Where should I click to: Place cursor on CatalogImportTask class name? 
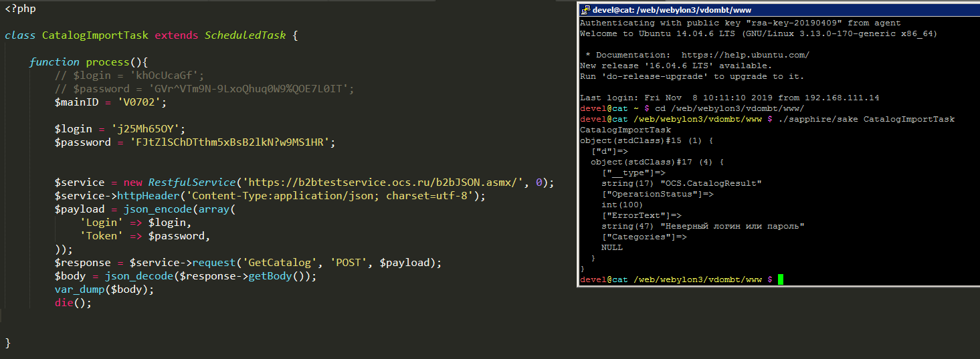tap(96, 35)
